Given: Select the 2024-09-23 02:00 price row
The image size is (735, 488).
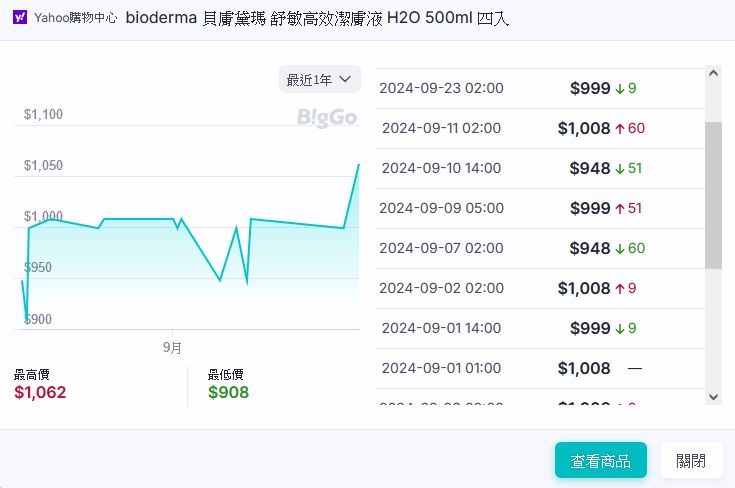Looking at the screenshot, I should pyautogui.click(x=540, y=88).
